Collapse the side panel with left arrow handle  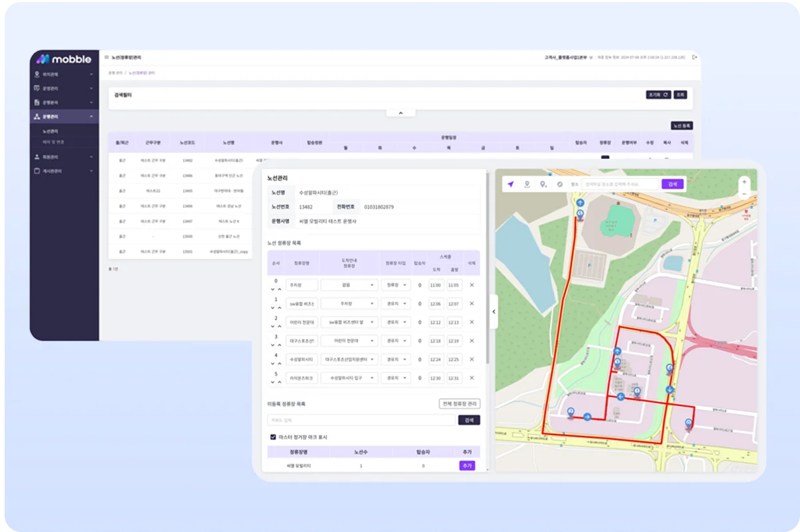coord(493,313)
